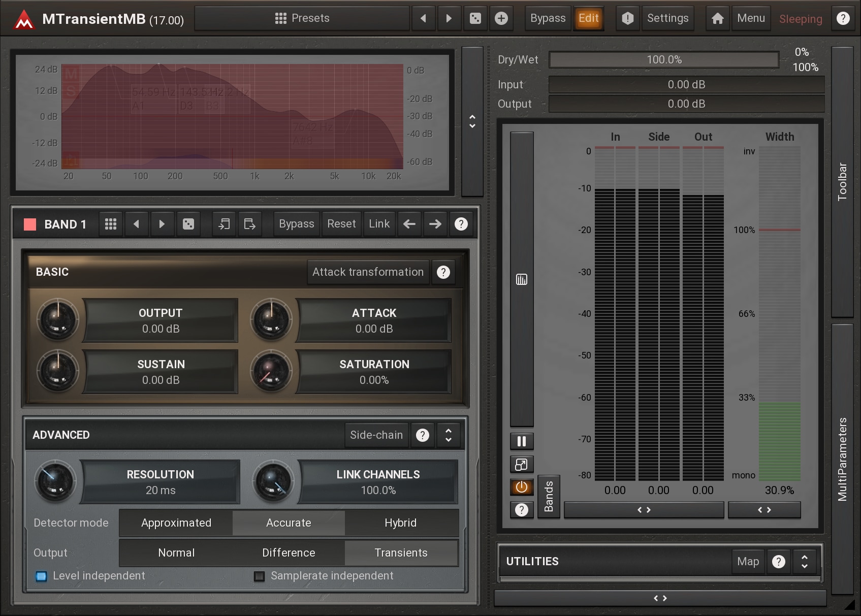Open the home icon in top bar
Image resolution: width=861 pixels, height=616 pixels.
click(x=717, y=19)
